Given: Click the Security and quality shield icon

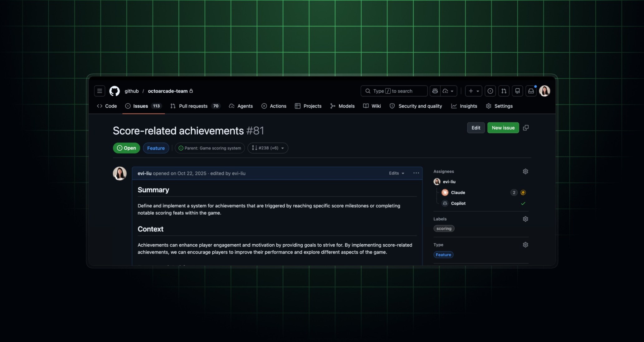Looking at the screenshot, I should 392,106.
